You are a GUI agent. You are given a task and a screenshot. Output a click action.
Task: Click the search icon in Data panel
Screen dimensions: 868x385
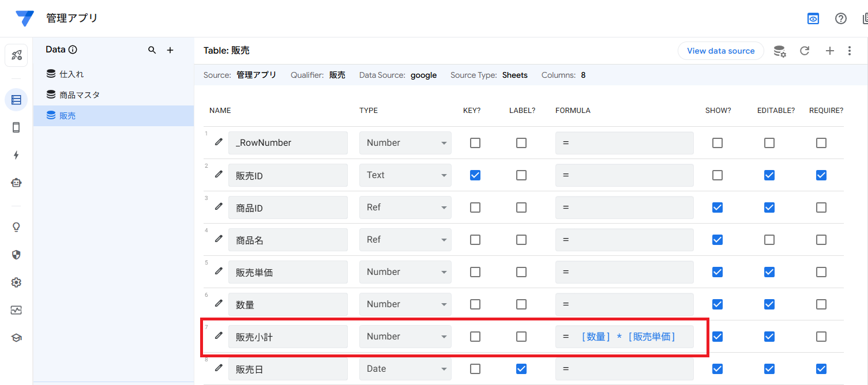pyautogui.click(x=152, y=50)
